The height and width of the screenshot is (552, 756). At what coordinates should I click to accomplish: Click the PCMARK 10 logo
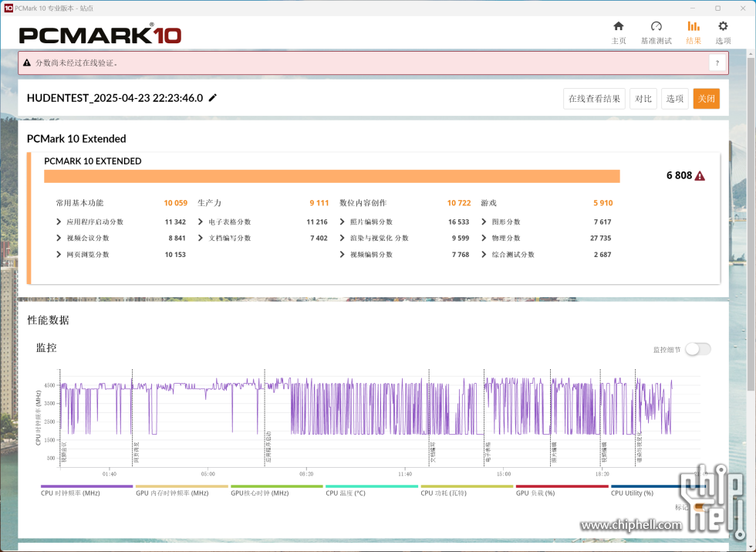pos(100,35)
